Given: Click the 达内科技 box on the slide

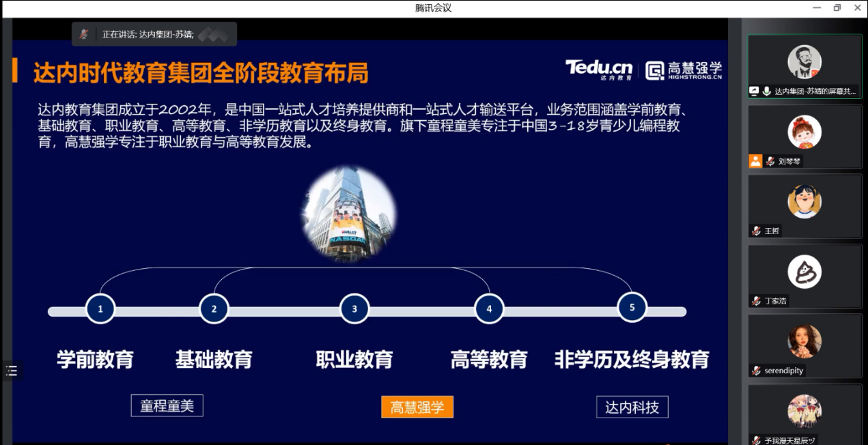Looking at the screenshot, I should [632, 407].
